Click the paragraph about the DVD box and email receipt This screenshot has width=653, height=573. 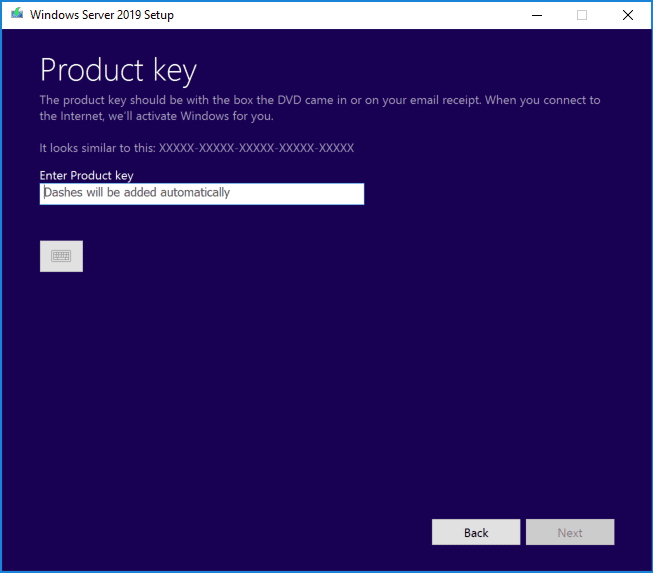(320, 108)
